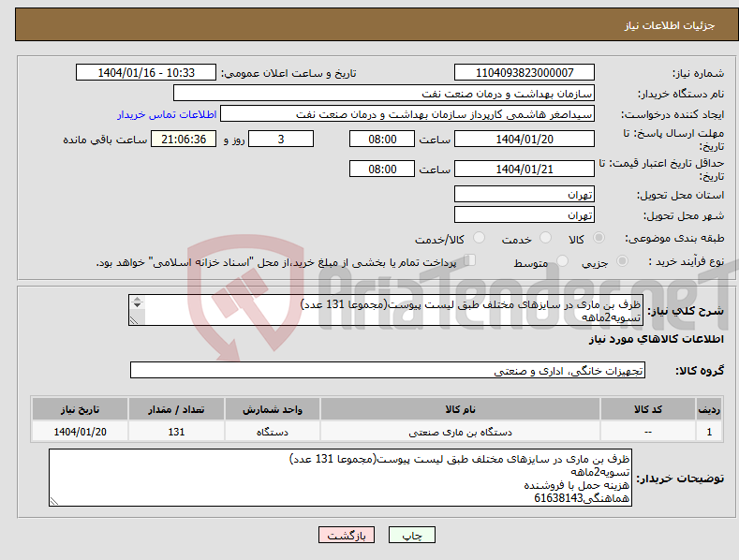Viewport: 739px width, 560px height.
Task: Click resize handle of شرح کلی نیاز textarea
Action: pos(134,320)
